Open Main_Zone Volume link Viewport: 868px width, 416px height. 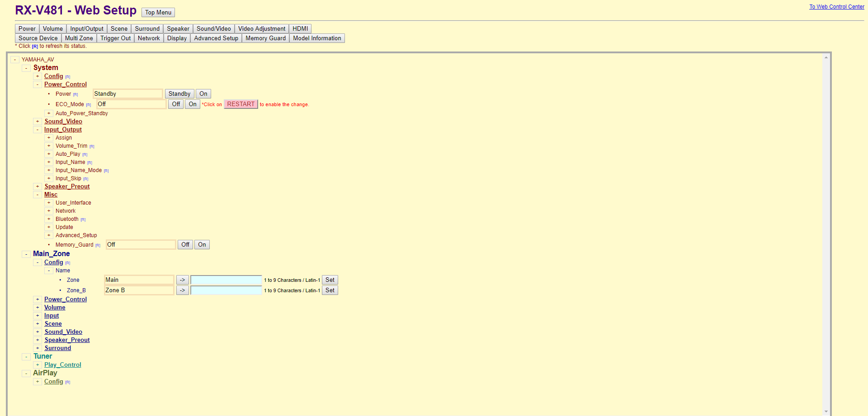pos(55,308)
